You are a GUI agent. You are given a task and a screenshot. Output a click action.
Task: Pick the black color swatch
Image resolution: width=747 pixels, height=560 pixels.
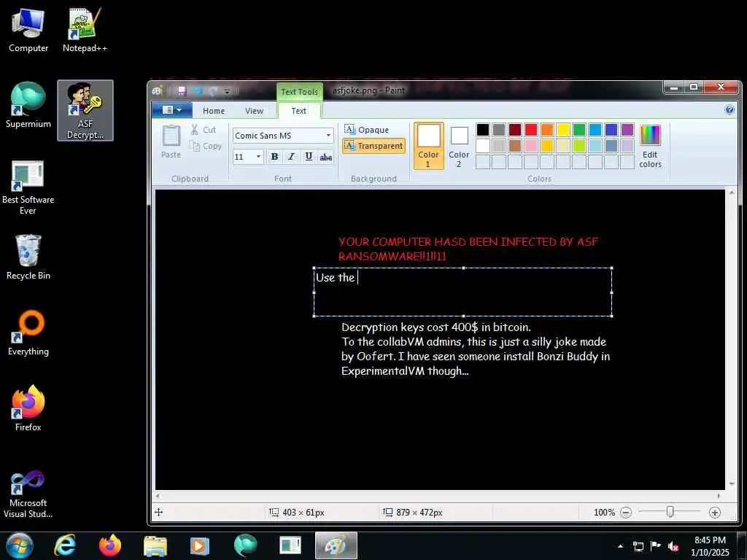click(483, 130)
